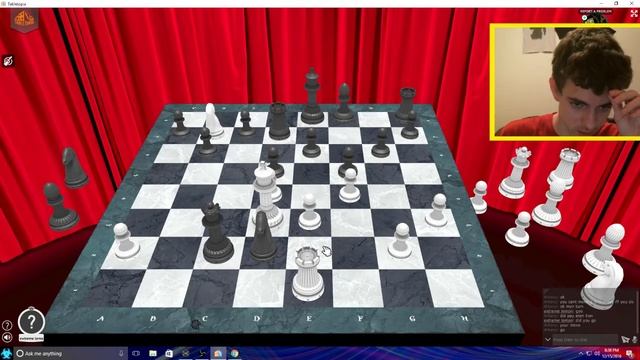The image size is (640, 360).
Task: Click the webcam overlay of the player
Action: [x=566, y=82]
